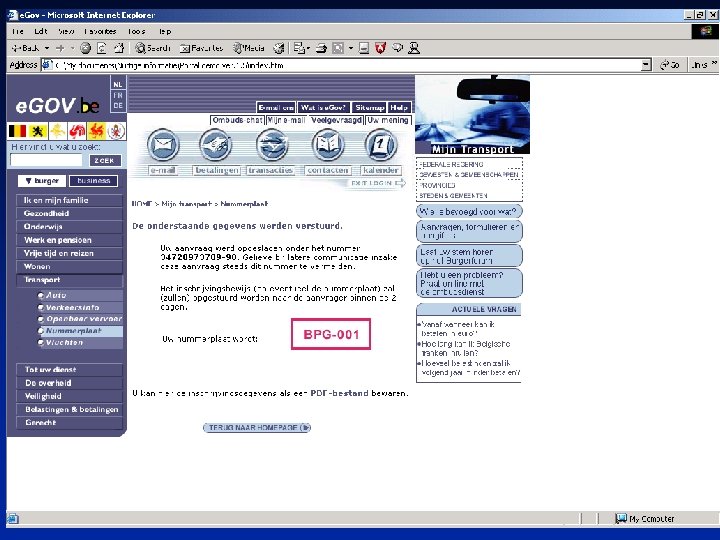Open the Edit menu
Image resolution: width=720 pixels, height=540 pixels.
(x=40, y=32)
